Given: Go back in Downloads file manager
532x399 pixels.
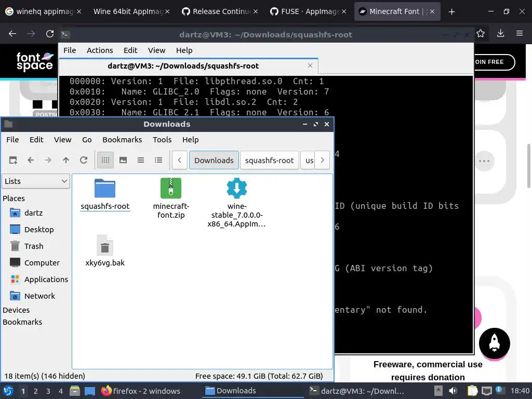Looking at the screenshot, I should coord(31,160).
